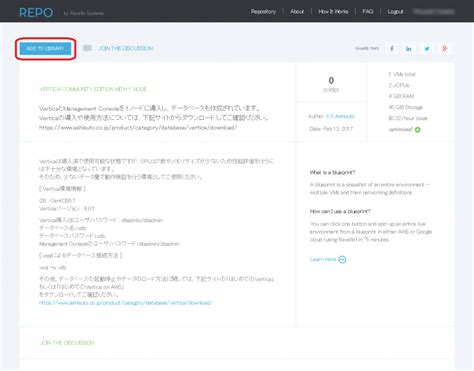The height and width of the screenshot is (371, 474).
Task: Click the Logout link
Action: 395,11
